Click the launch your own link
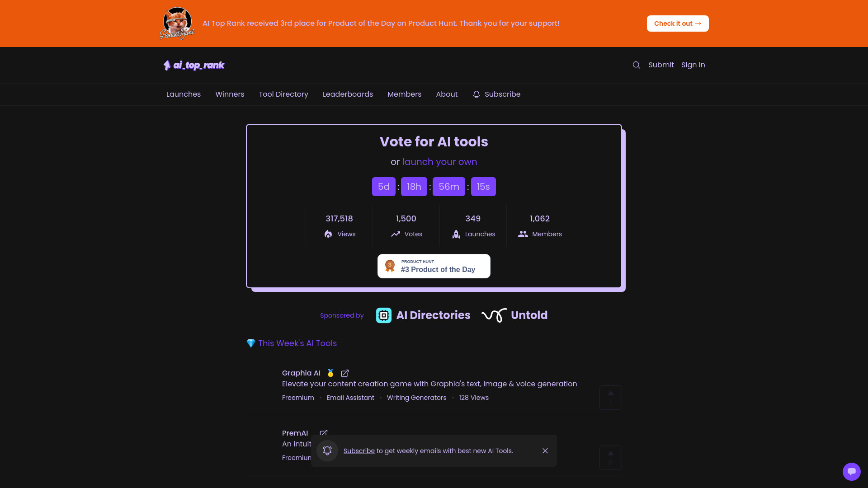This screenshot has width=868, height=488. click(439, 161)
